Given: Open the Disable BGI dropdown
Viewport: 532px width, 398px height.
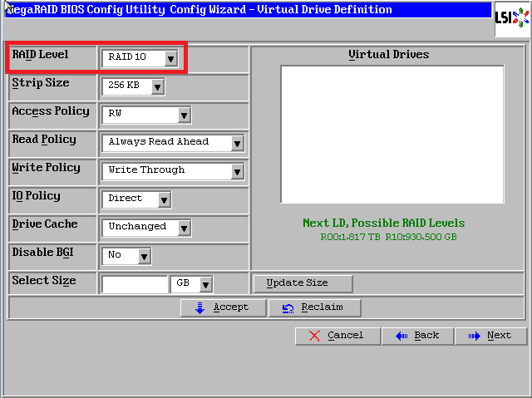Looking at the screenshot, I should 144,256.
